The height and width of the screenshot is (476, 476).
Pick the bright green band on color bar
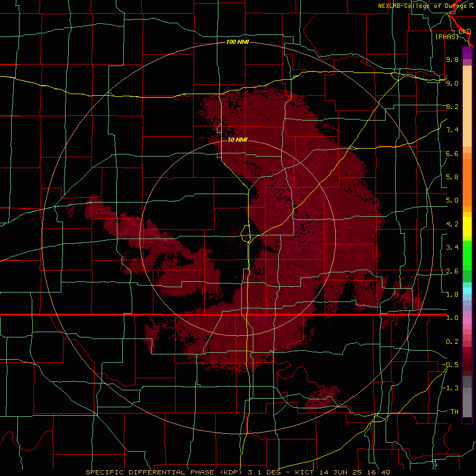tap(467, 255)
